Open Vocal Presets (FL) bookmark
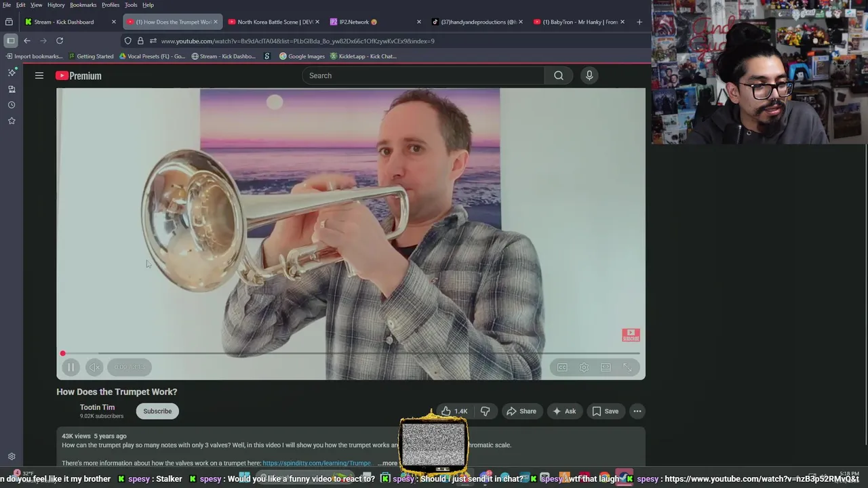This screenshot has width=868, height=488. point(152,56)
